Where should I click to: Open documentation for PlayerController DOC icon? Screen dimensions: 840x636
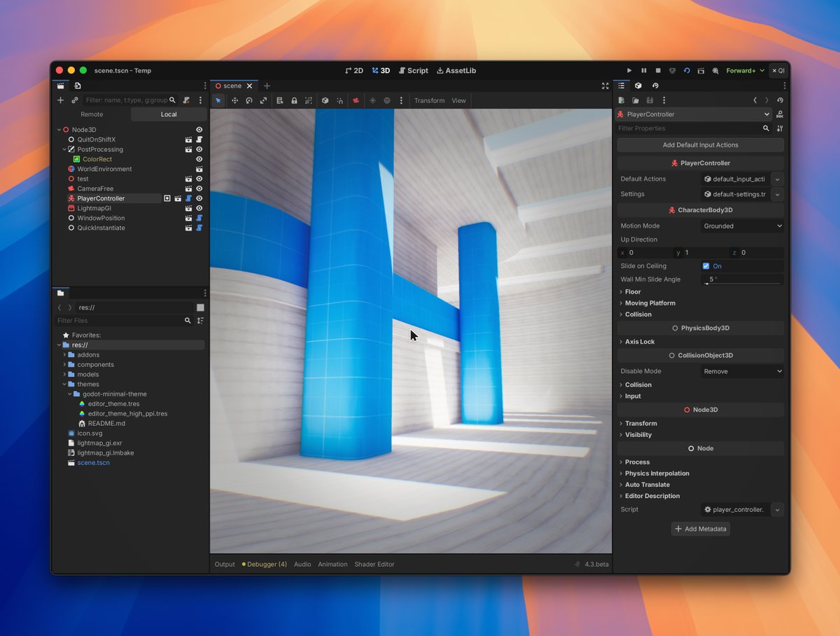pyautogui.click(x=780, y=114)
